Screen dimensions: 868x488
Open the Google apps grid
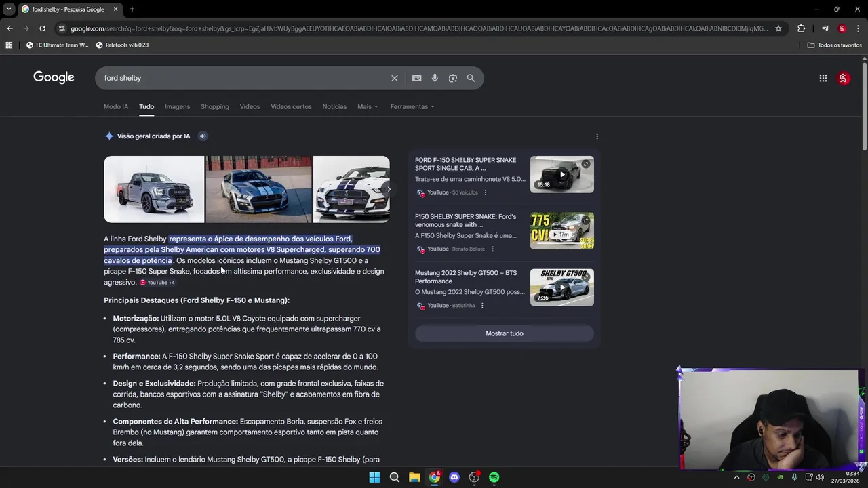pos(823,78)
